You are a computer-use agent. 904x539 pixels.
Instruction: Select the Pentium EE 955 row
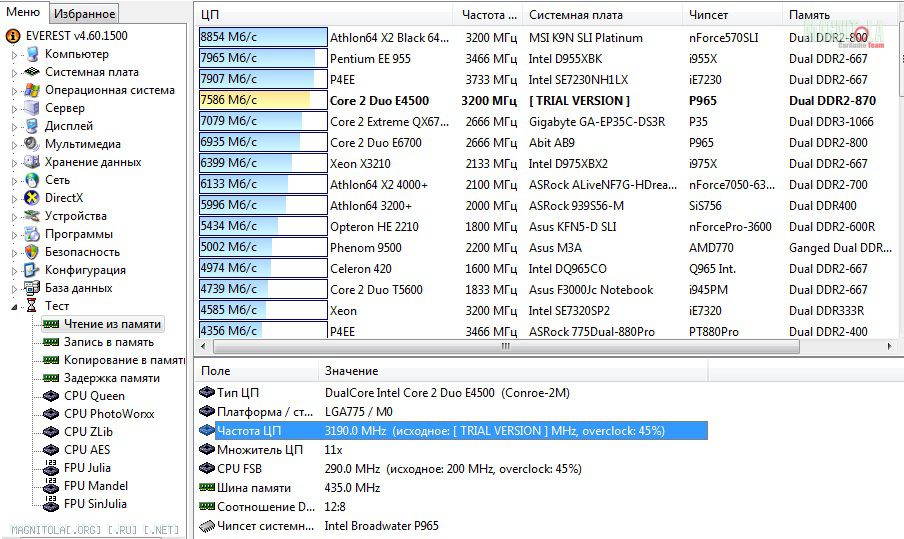pos(547,58)
